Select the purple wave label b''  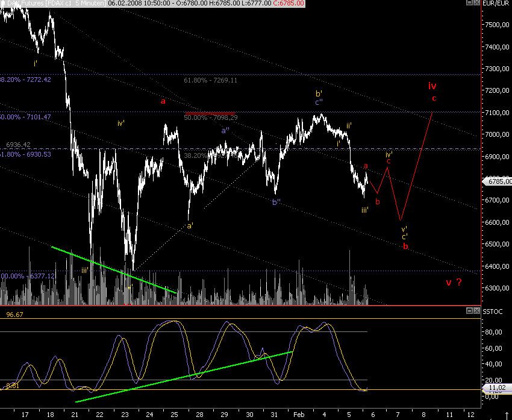point(276,202)
